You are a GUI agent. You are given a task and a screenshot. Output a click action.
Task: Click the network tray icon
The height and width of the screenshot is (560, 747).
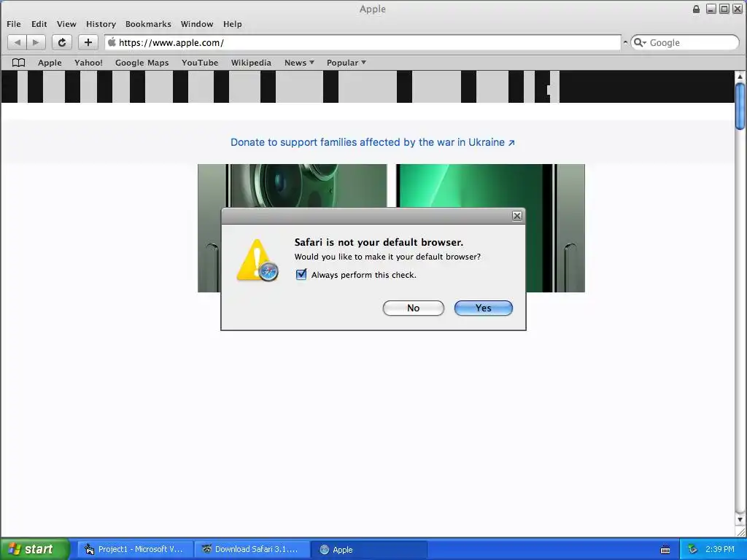pyautogui.click(x=693, y=549)
